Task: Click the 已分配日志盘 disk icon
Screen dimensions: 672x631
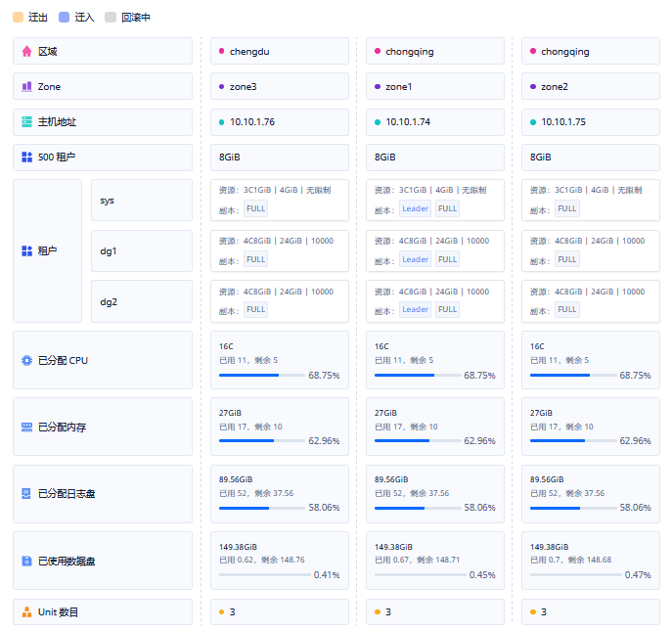Action: pyautogui.click(x=26, y=494)
